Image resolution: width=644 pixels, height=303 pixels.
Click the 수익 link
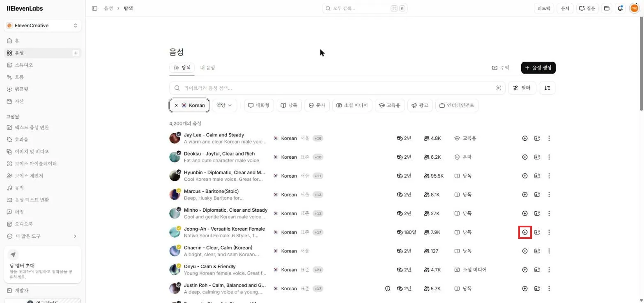tap(500, 67)
